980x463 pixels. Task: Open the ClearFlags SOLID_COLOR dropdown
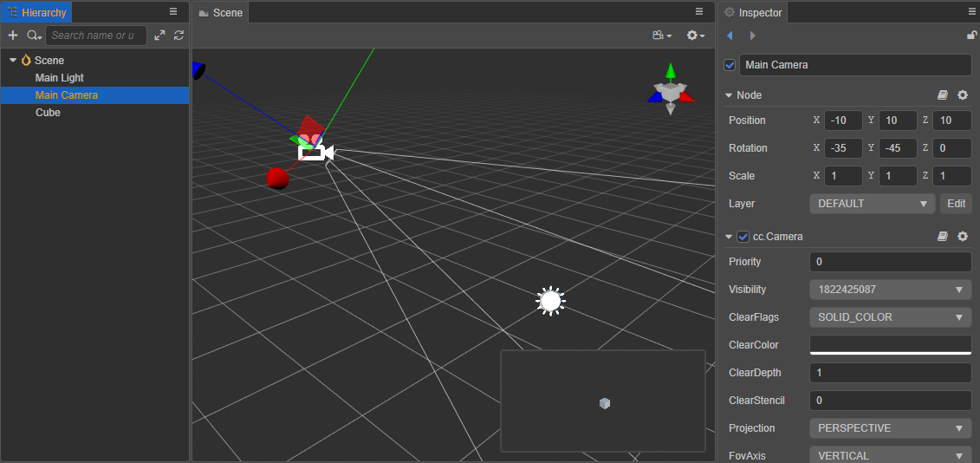(890, 317)
